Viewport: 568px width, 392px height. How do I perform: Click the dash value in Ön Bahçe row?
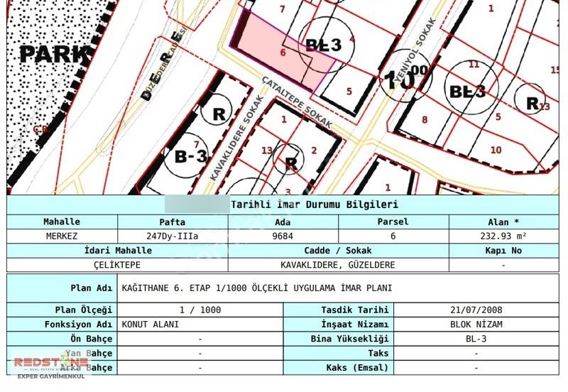(200, 339)
